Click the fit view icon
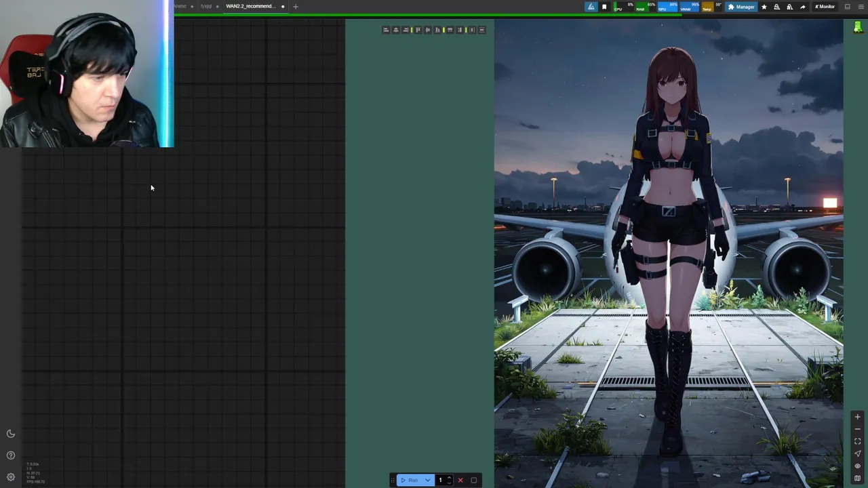This screenshot has width=868, height=488. point(857,441)
